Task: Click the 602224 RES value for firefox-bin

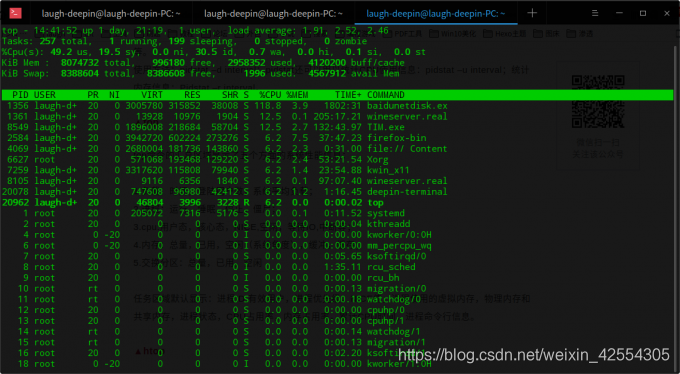Action: point(184,138)
